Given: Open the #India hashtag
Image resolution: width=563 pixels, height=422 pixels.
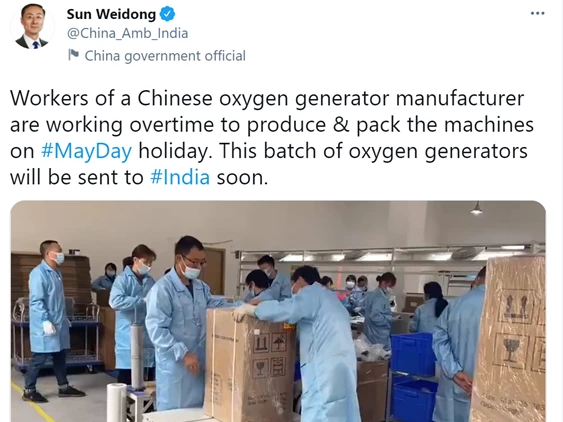Looking at the screenshot, I should tap(180, 177).
